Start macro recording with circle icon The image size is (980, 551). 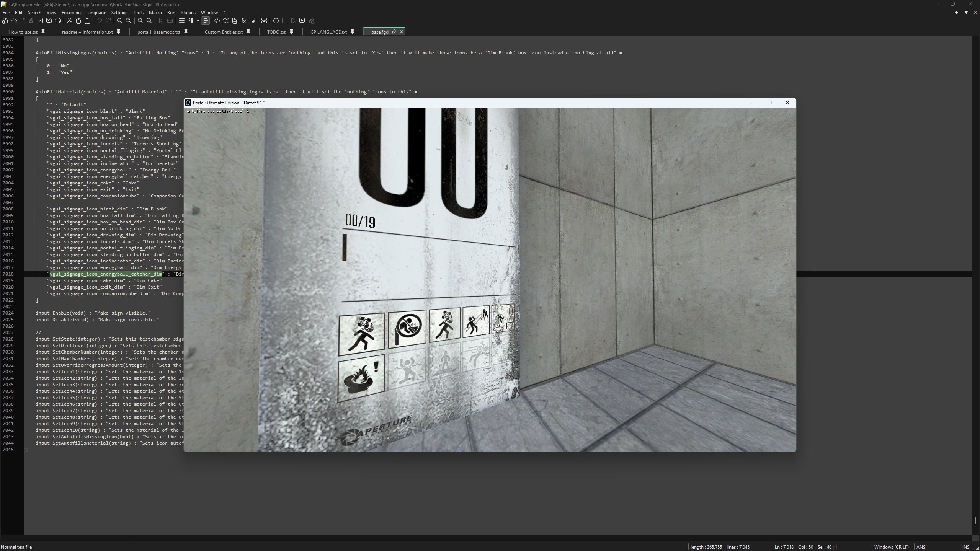[x=276, y=21]
